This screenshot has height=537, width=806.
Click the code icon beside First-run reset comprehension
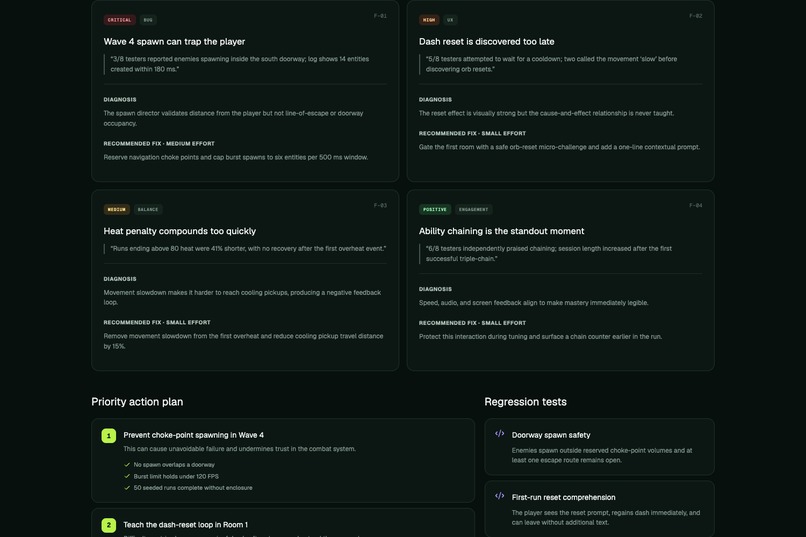click(x=499, y=496)
